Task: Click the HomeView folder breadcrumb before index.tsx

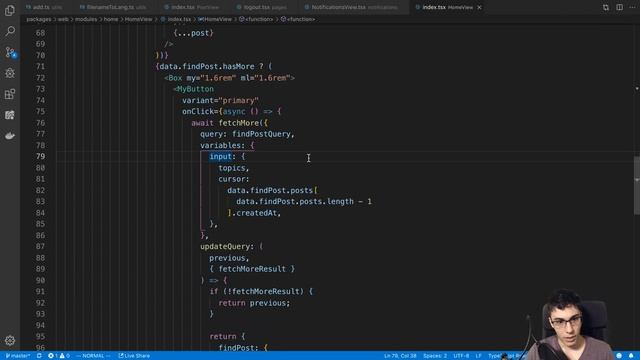Action: tap(138, 19)
